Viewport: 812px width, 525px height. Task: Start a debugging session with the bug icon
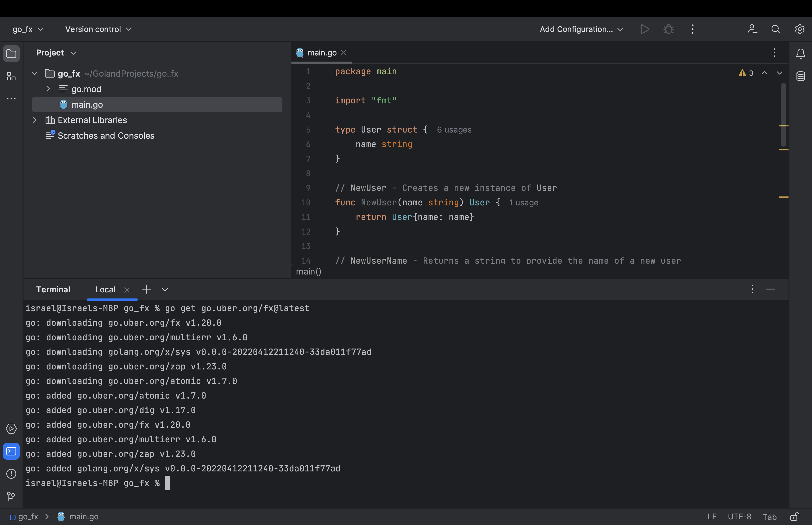(668, 29)
